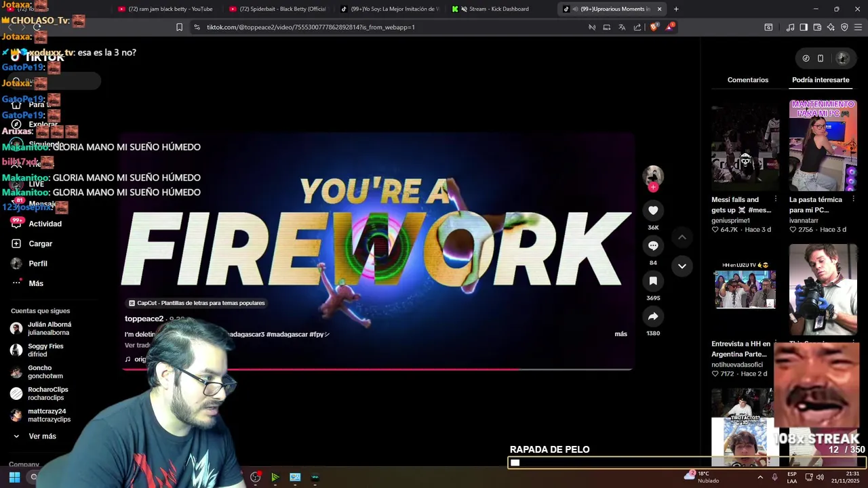Open the Windows Start menu
This screenshot has width=868, height=488.
click(14, 477)
